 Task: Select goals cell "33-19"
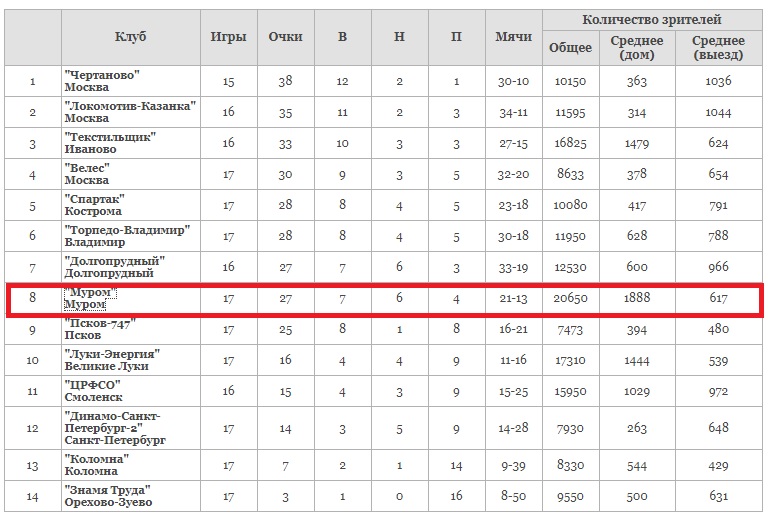(513, 267)
